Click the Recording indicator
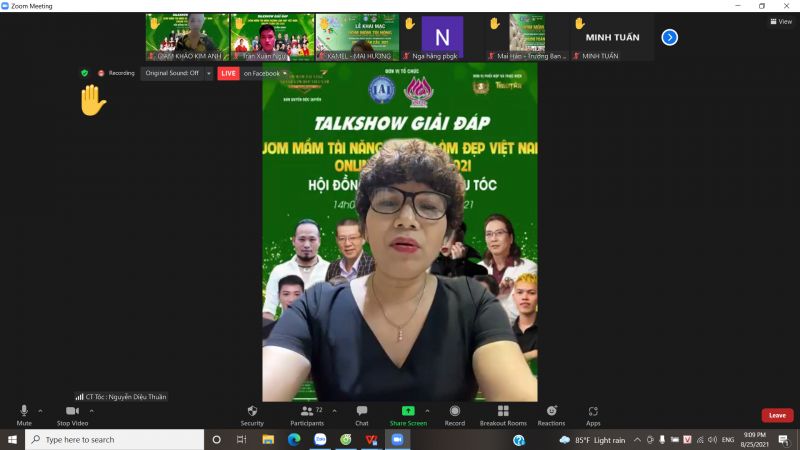This screenshot has width=800, height=450. [x=116, y=73]
